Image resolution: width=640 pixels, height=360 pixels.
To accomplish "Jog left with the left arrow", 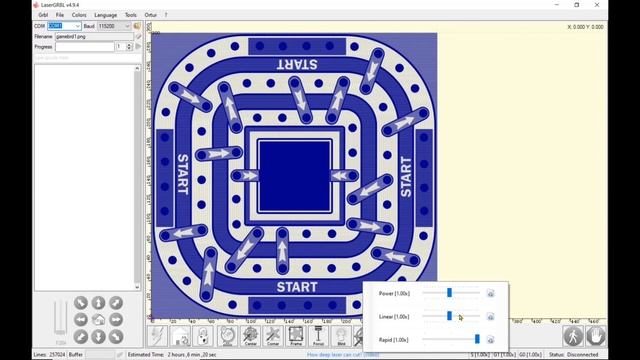I will 81,320.
